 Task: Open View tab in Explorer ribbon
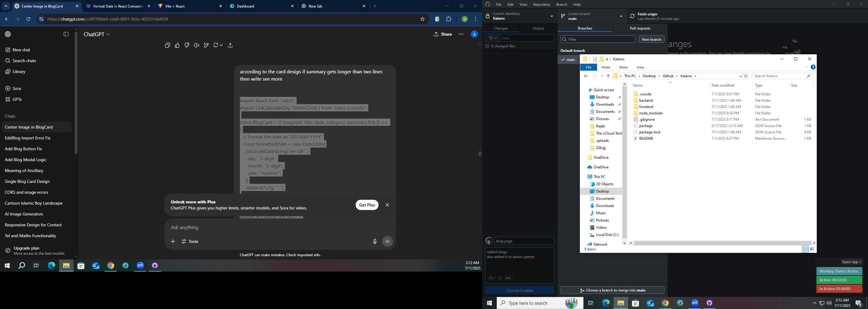click(640, 68)
